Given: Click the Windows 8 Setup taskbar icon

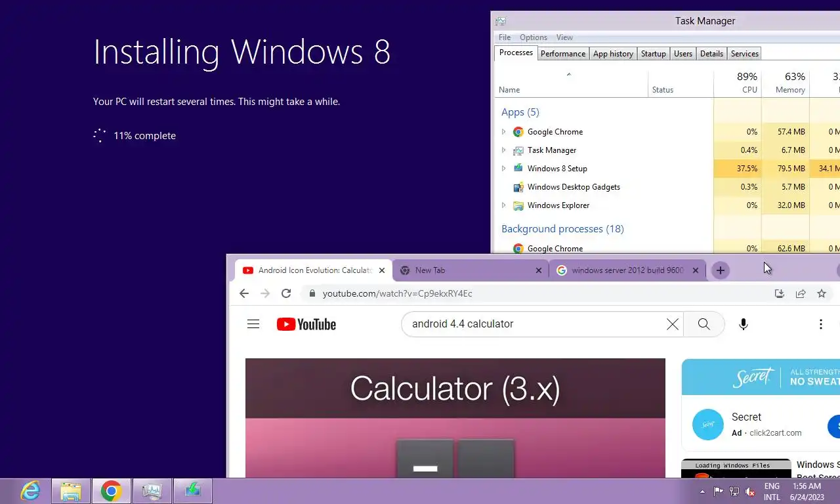Looking at the screenshot, I should click(193, 491).
